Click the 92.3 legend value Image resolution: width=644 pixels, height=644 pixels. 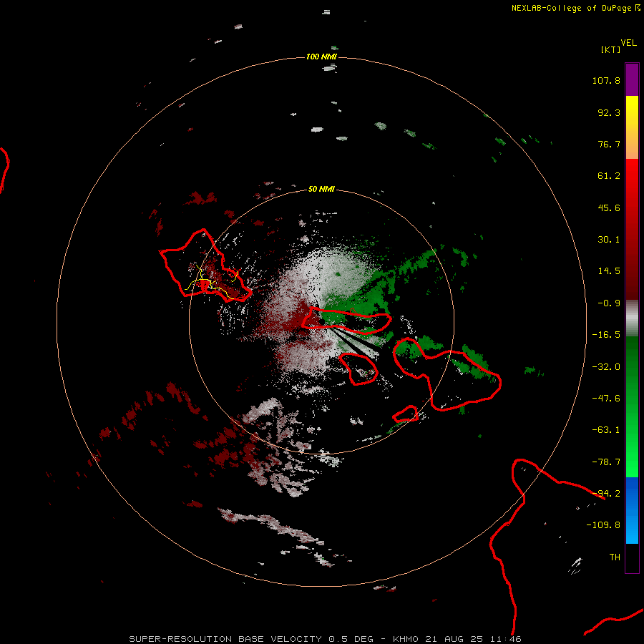pyautogui.click(x=609, y=112)
